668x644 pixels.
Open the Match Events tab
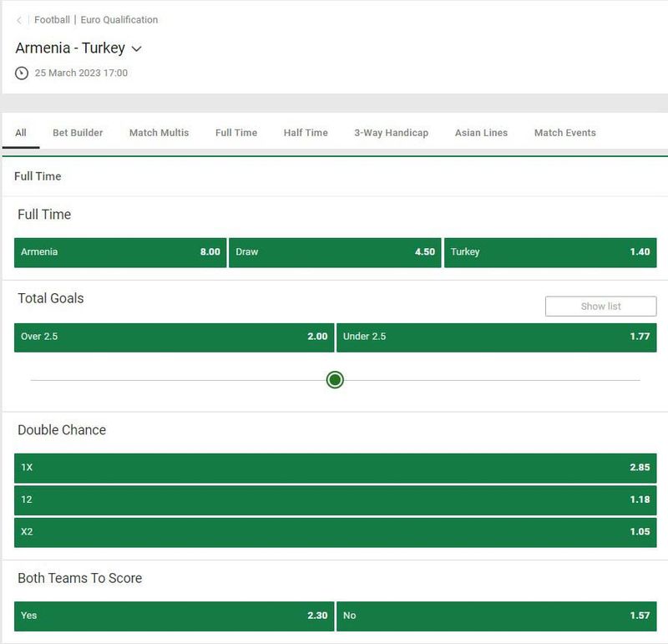(x=565, y=133)
